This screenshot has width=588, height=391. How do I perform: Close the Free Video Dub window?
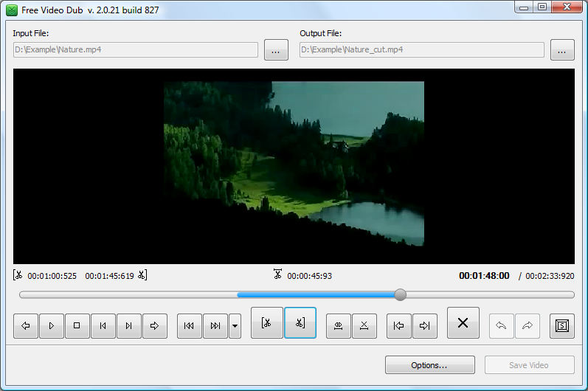click(x=567, y=7)
